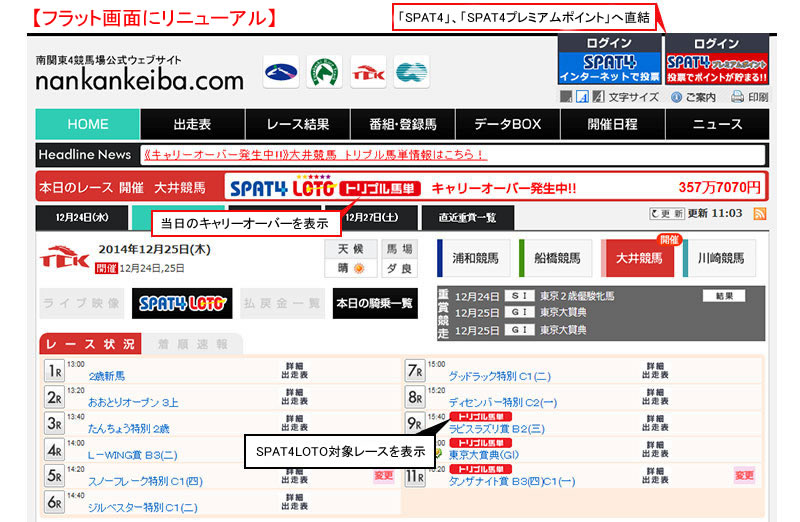
Task: Open 東京大賞典(GI) race link in list
Action: pos(484,455)
